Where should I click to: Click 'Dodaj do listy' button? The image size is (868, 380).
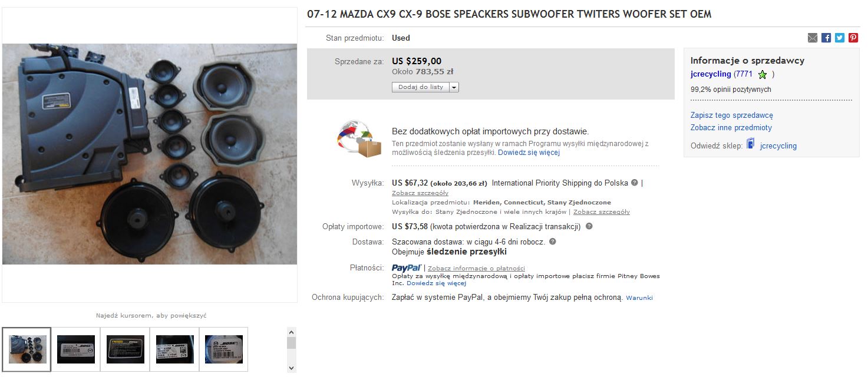click(421, 87)
